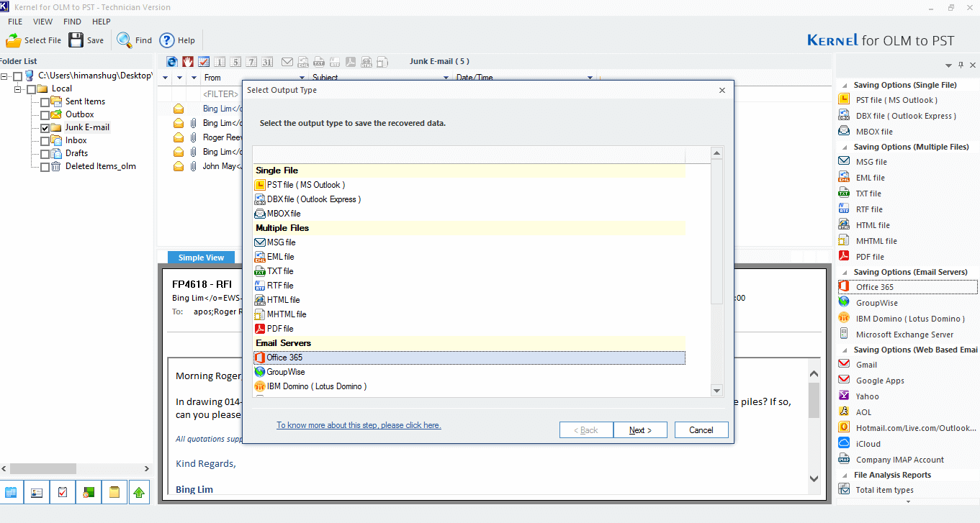980x523 pixels.
Task: Click the TXT save icon in message toolbar
Action: pyautogui.click(x=319, y=62)
